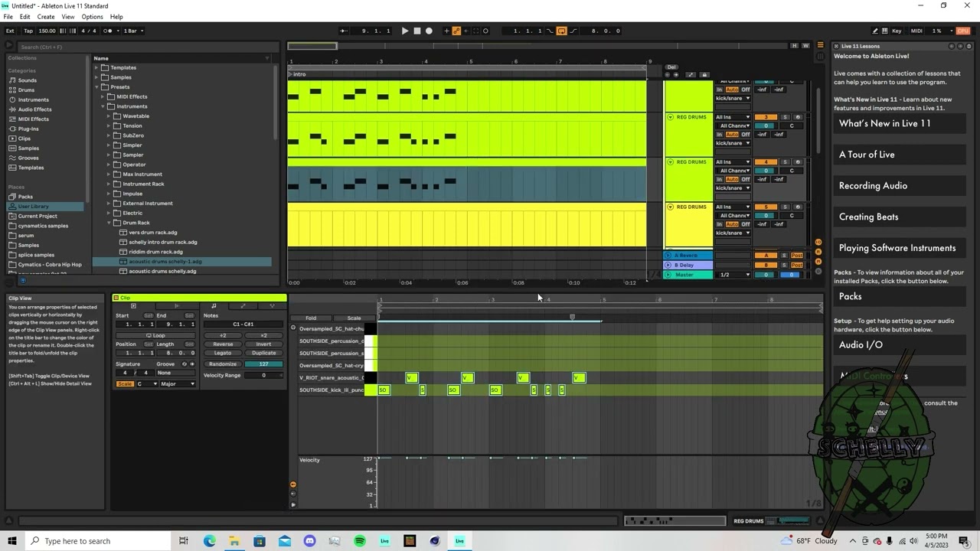Solo track 3 with its S button
This screenshot has width=980, height=551.
[x=785, y=117]
